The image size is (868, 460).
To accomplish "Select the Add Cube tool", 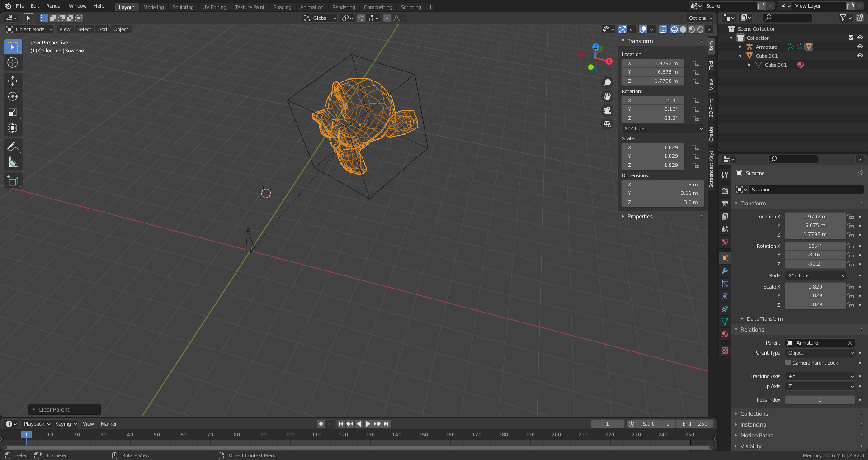I will 13,181.
